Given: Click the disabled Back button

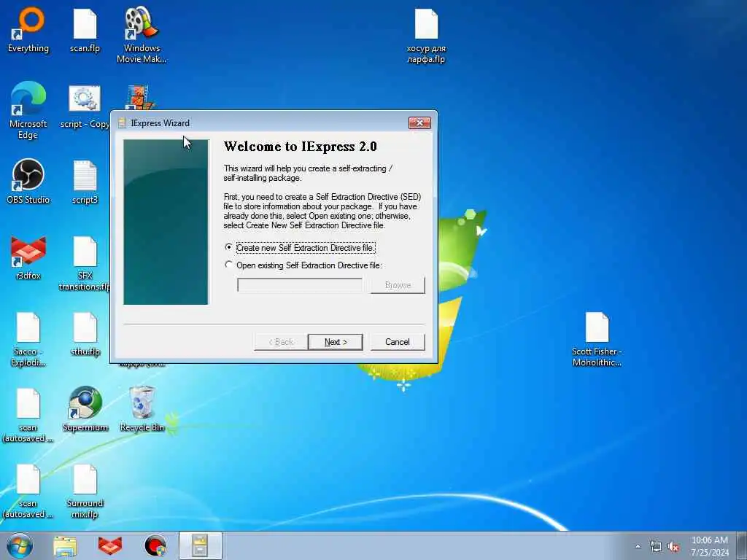Looking at the screenshot, I should pyautogui.click(x=281, y=342).
